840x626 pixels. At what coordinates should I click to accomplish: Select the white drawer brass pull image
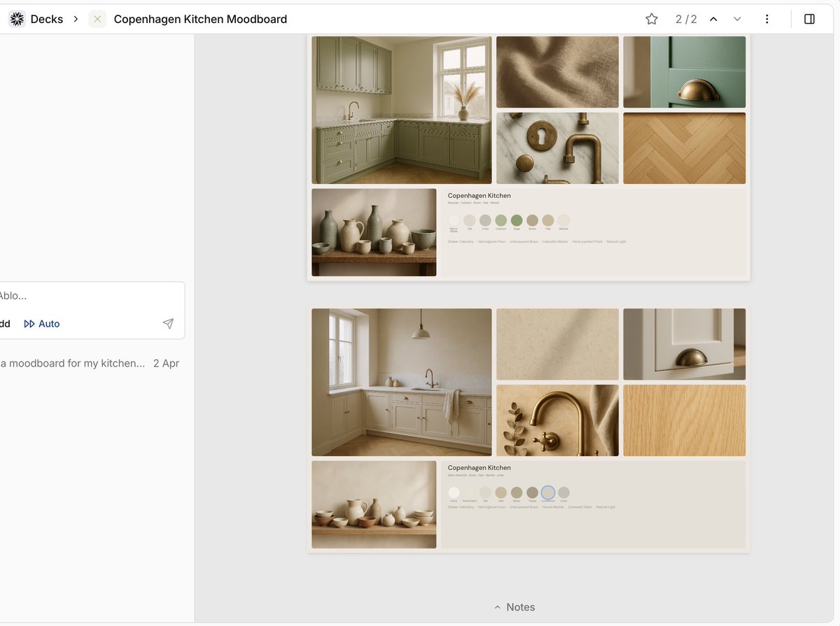(x=685, y=344)
